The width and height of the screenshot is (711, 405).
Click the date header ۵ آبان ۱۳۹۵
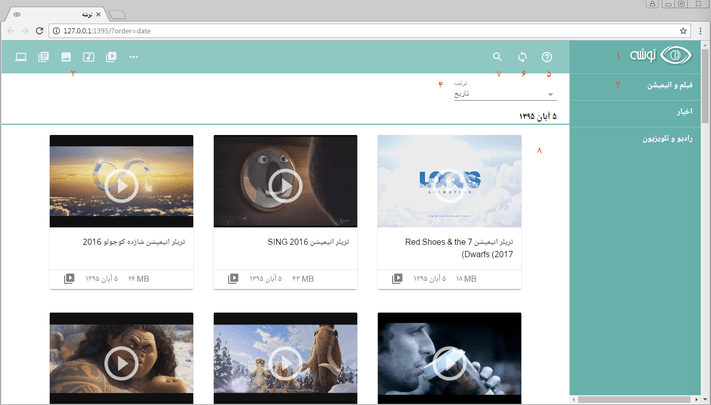[538, 116]
